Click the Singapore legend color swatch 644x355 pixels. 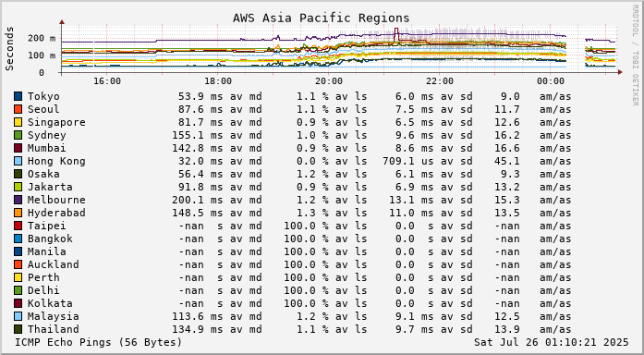[18, 122]
